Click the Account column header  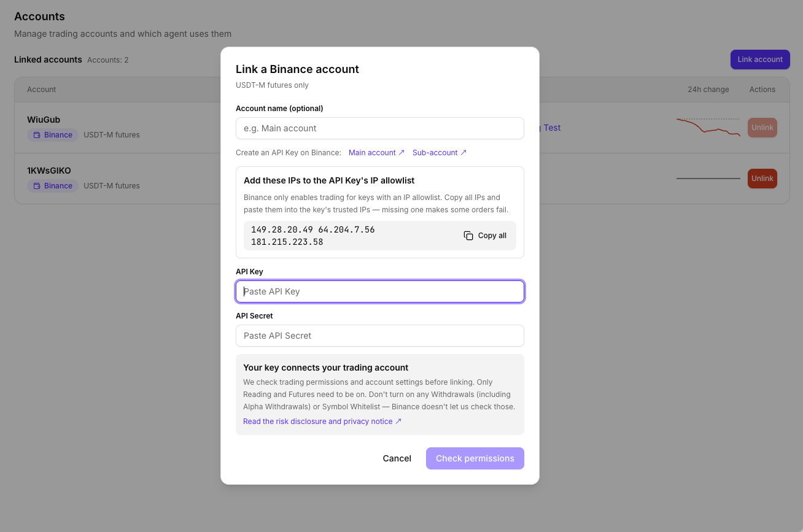[42, 90]
